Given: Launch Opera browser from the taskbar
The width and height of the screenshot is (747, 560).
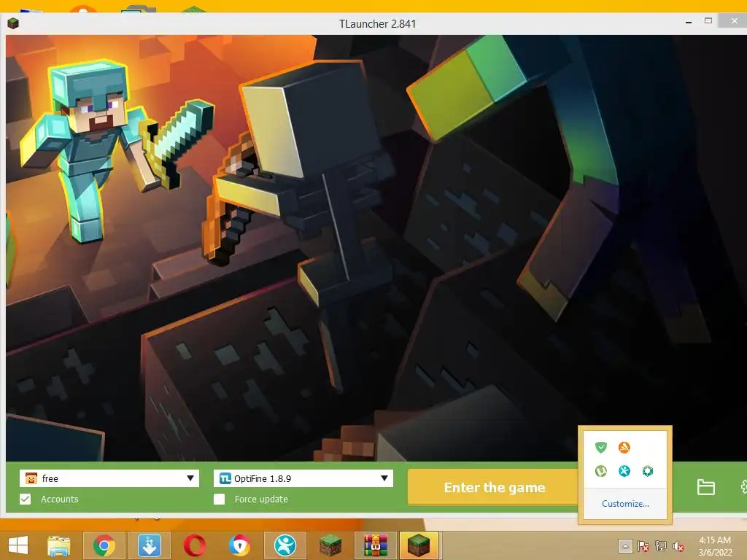Looking at the screenshot, I should pyautogui.click(x=194, y=545).
